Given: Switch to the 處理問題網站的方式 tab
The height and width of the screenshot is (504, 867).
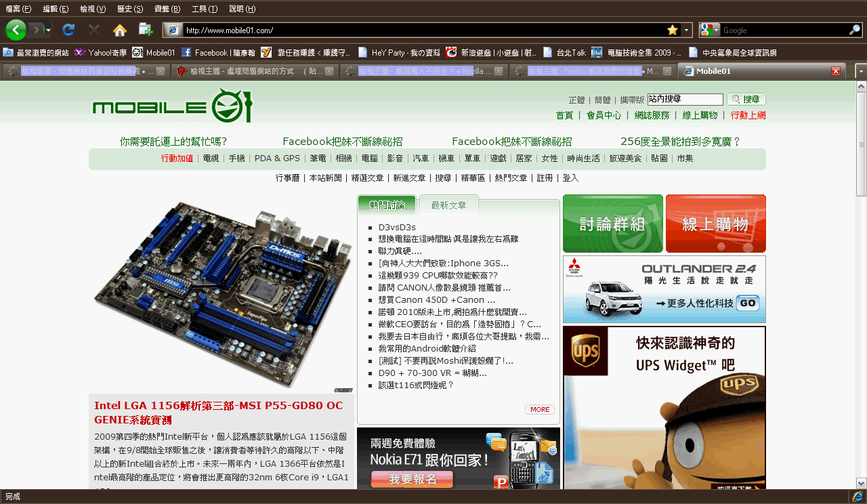Looking at the screenshot, I should coord(254,71).
